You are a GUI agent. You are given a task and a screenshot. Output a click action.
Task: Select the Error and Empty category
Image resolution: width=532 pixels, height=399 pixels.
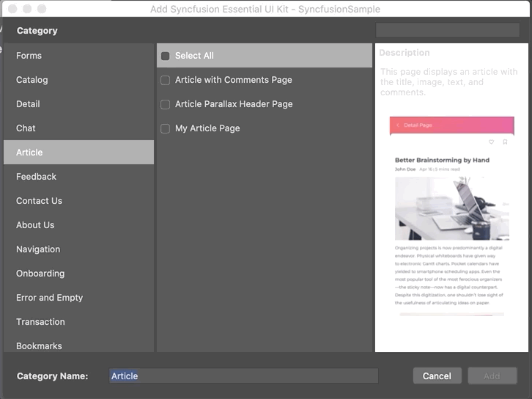pos(50,298)
